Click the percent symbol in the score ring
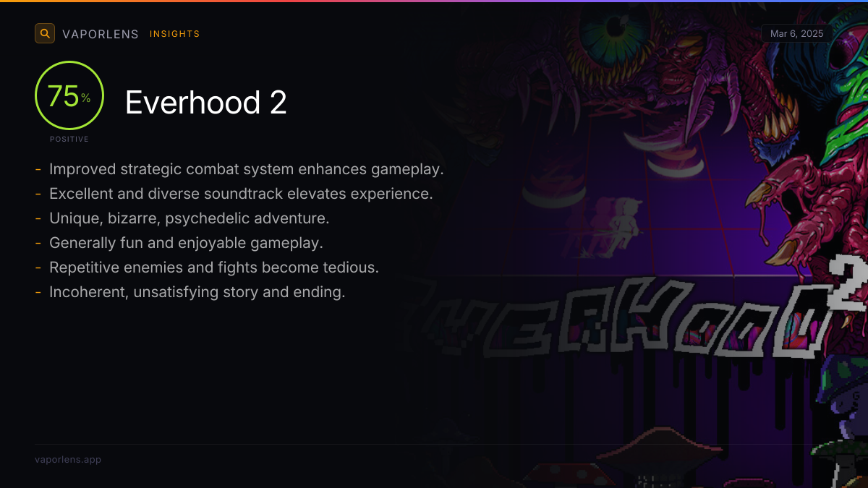 click(x=86, y=98)
